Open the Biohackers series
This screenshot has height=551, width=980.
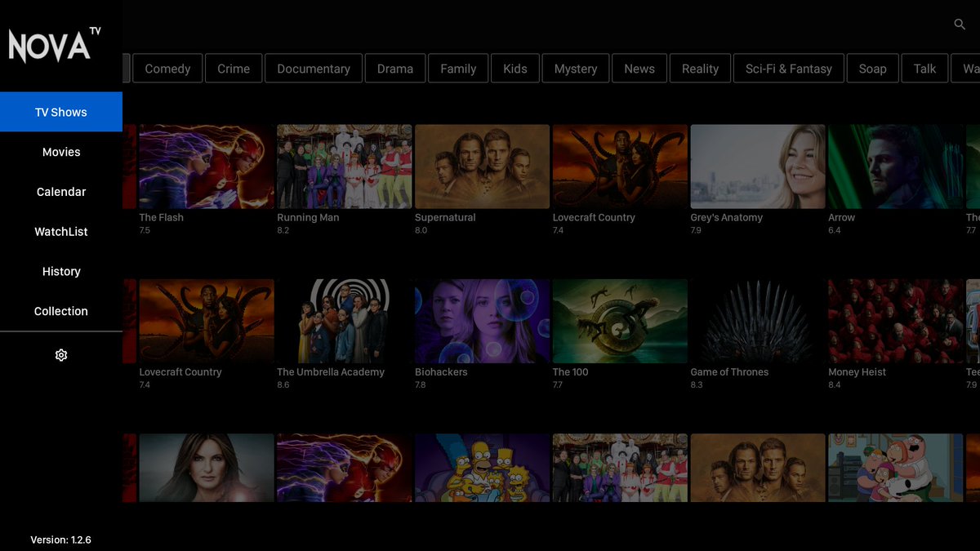pyautogui.click(x=482, y=321)
